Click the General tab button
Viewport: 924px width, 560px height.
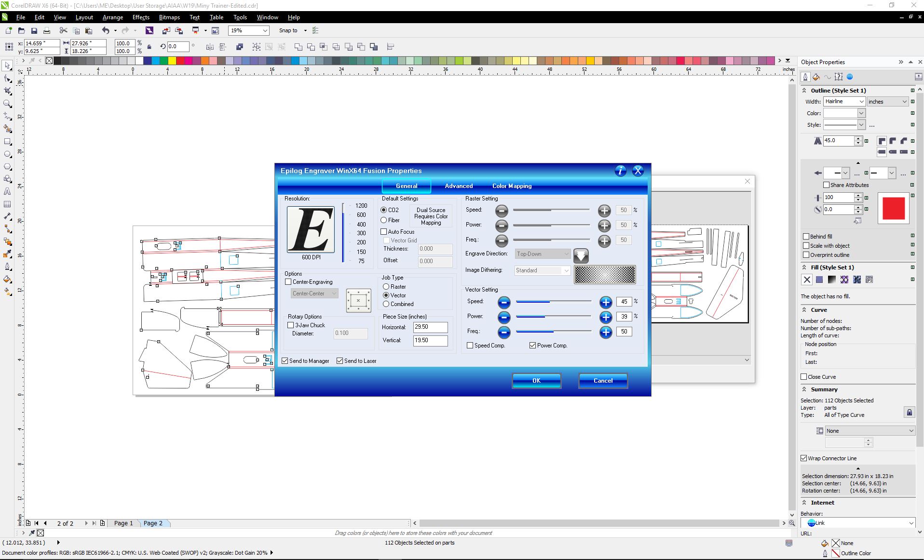[x=407, y=186]
